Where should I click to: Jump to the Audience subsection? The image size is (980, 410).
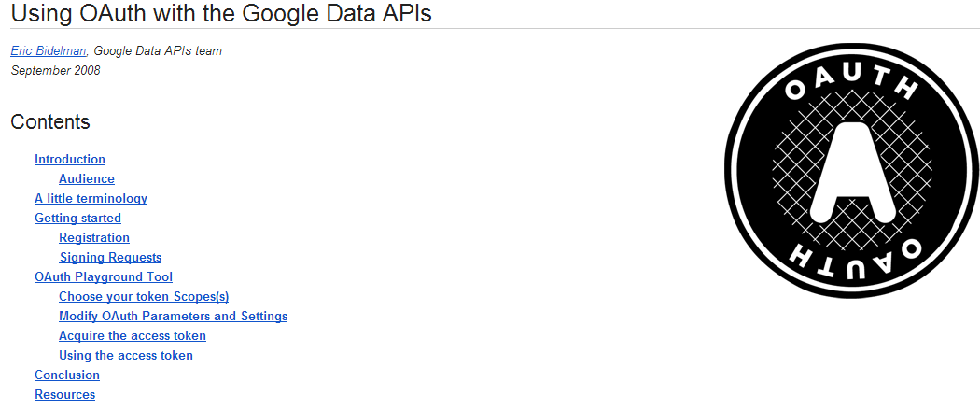pos(87,178)
